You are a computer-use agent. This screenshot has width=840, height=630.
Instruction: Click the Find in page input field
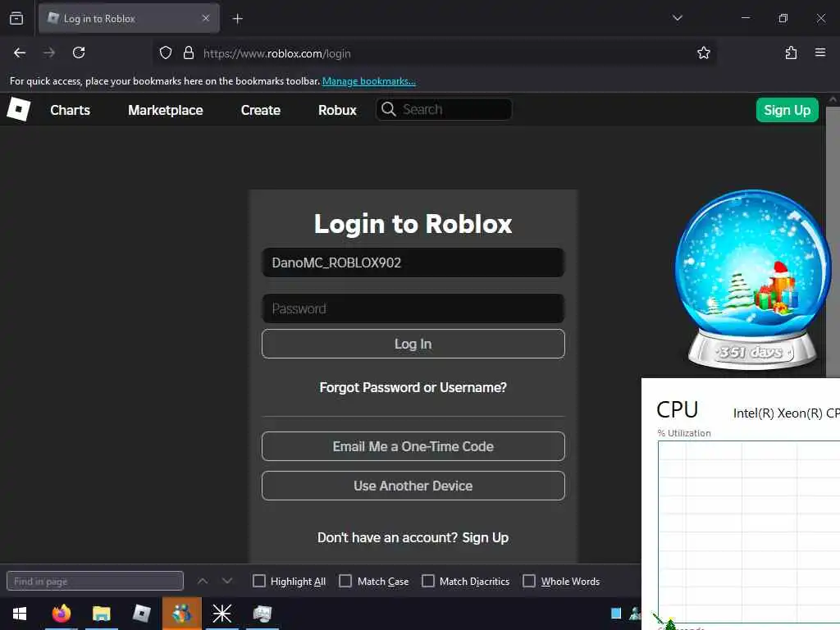tap(95, 581)
